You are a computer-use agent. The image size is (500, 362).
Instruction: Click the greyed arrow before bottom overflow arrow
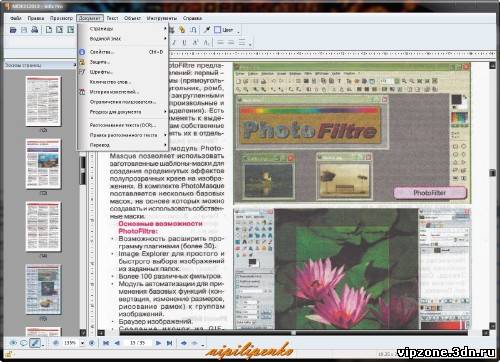195,343
